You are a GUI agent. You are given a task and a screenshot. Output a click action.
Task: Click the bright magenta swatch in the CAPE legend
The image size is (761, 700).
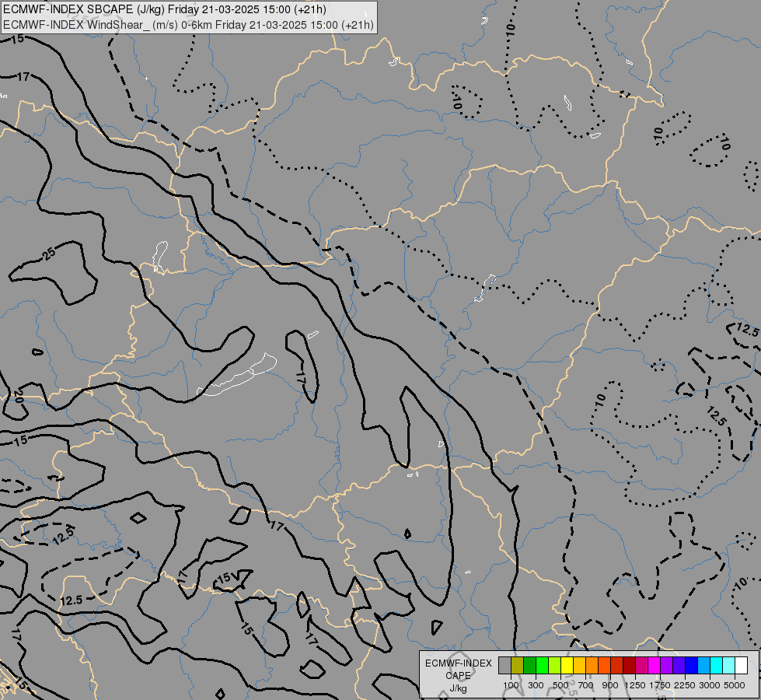(655, 665)
